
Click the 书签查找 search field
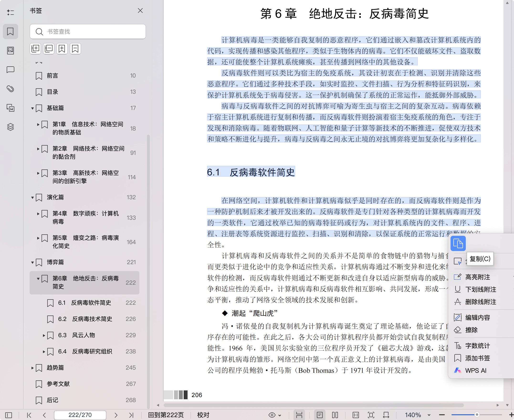(88, 31)
